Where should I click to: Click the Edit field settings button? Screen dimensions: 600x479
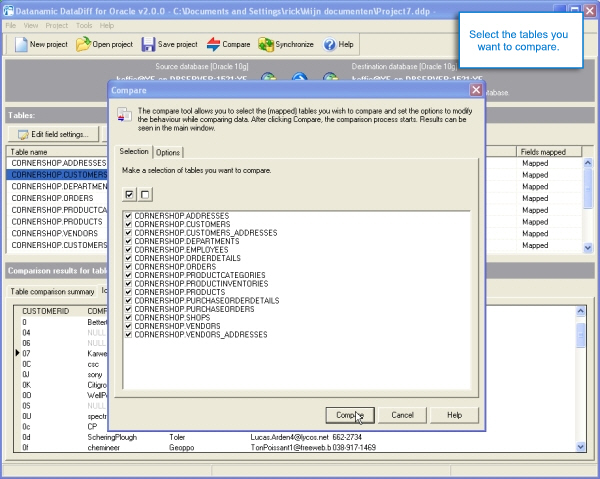point(52,133)
